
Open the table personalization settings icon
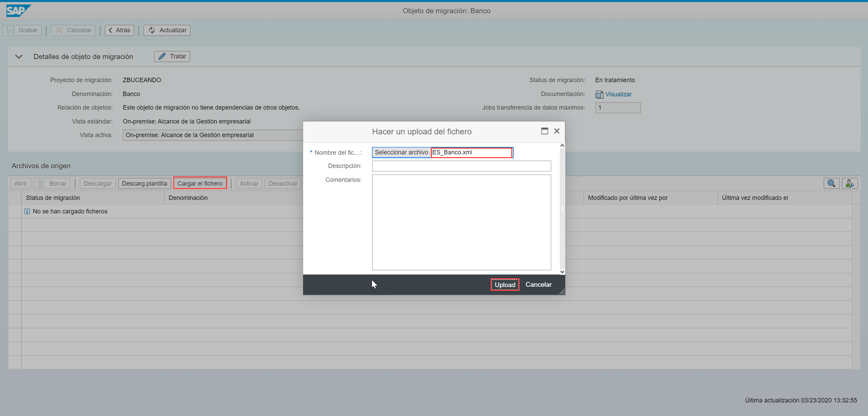[850, 184]
